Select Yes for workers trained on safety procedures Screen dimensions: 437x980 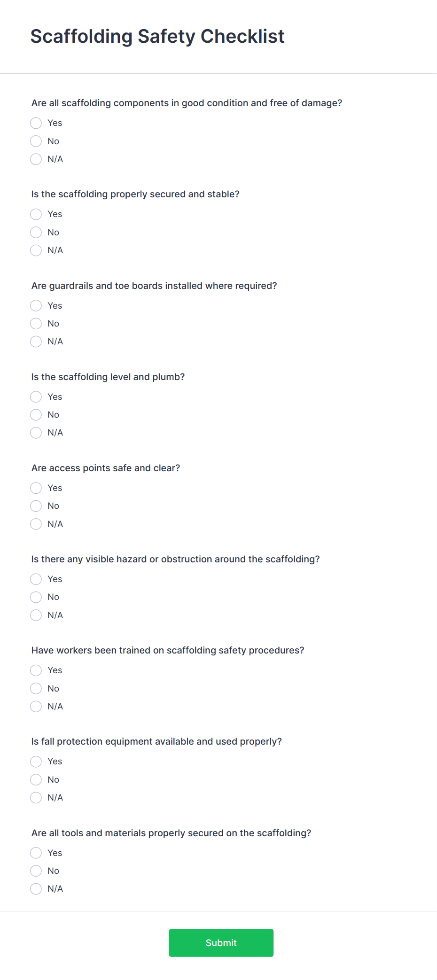pos(36,670)
